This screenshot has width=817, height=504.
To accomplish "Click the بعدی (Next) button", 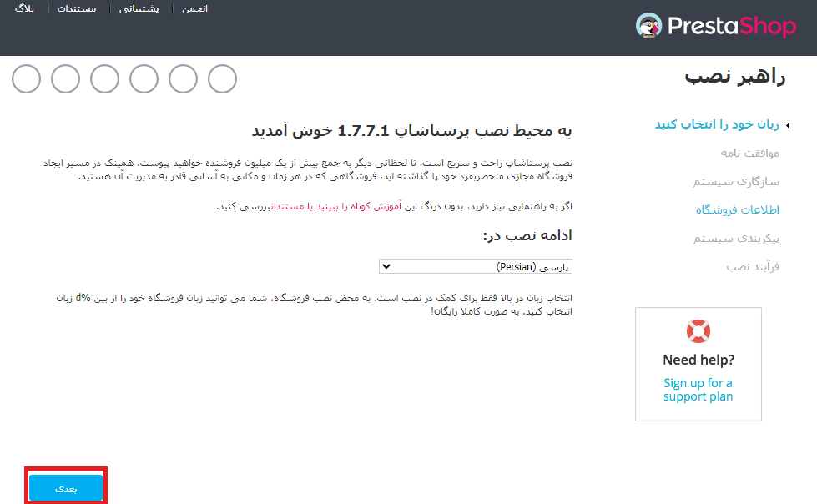I will (66, 488).
